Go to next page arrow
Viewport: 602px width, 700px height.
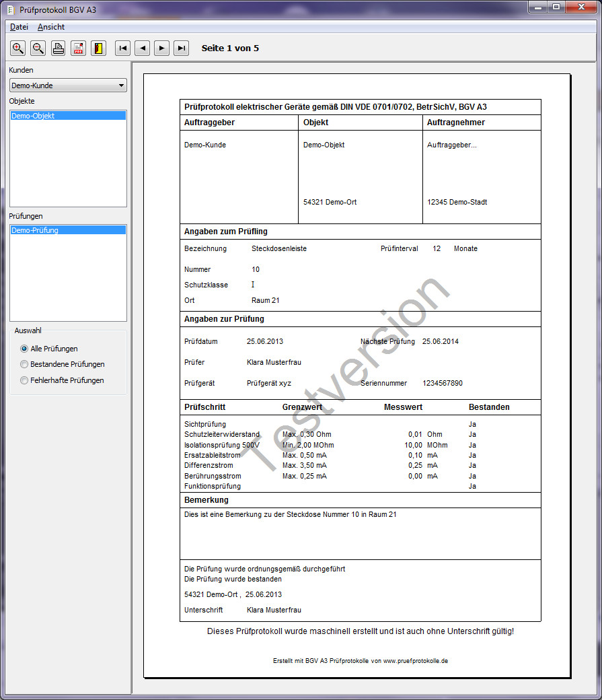161,48
